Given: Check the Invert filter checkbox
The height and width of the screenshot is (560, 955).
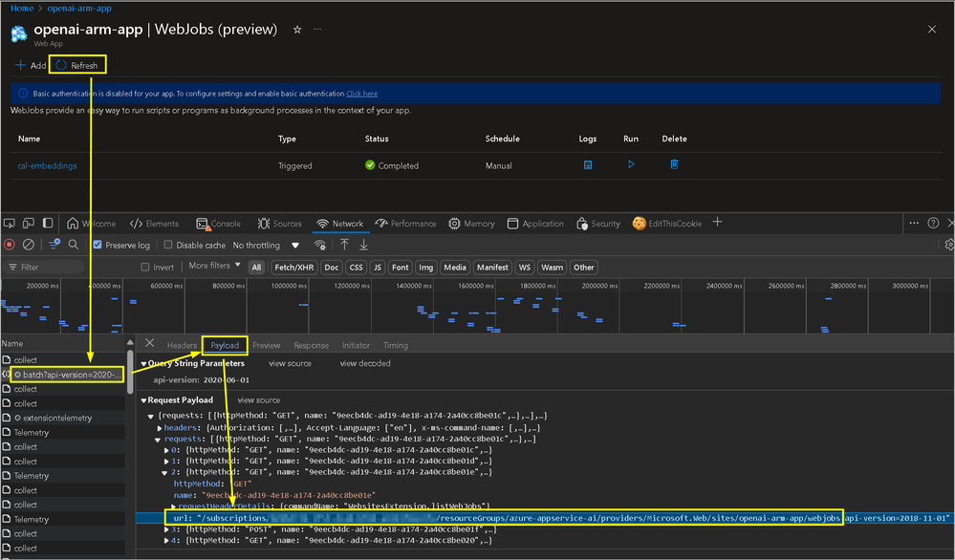Looking at the screenshot, I should coord(145,268).
